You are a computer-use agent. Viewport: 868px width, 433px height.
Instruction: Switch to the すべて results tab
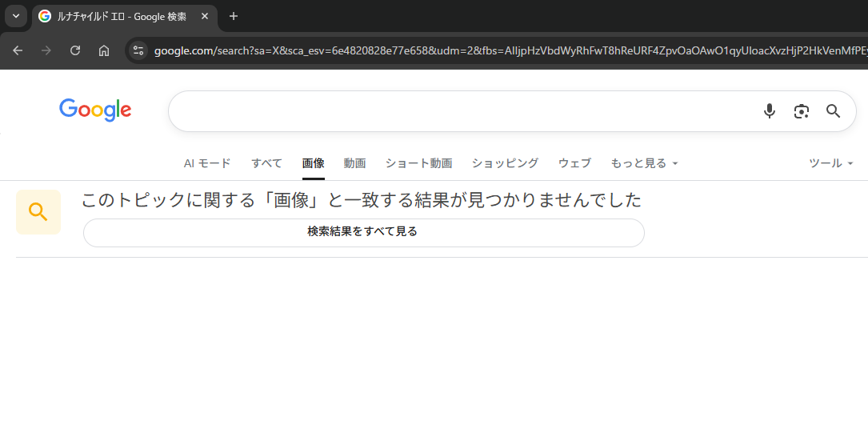(266, 163)
